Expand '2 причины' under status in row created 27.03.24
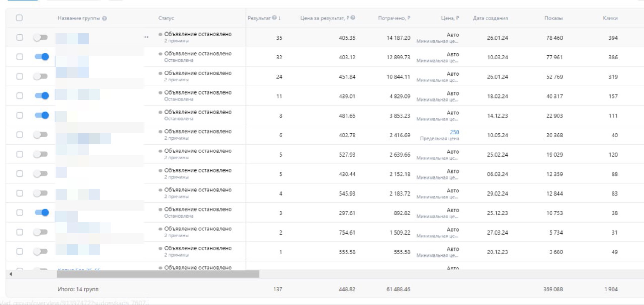This screenshot has height=305, width=644. click(x=176, y=236)
